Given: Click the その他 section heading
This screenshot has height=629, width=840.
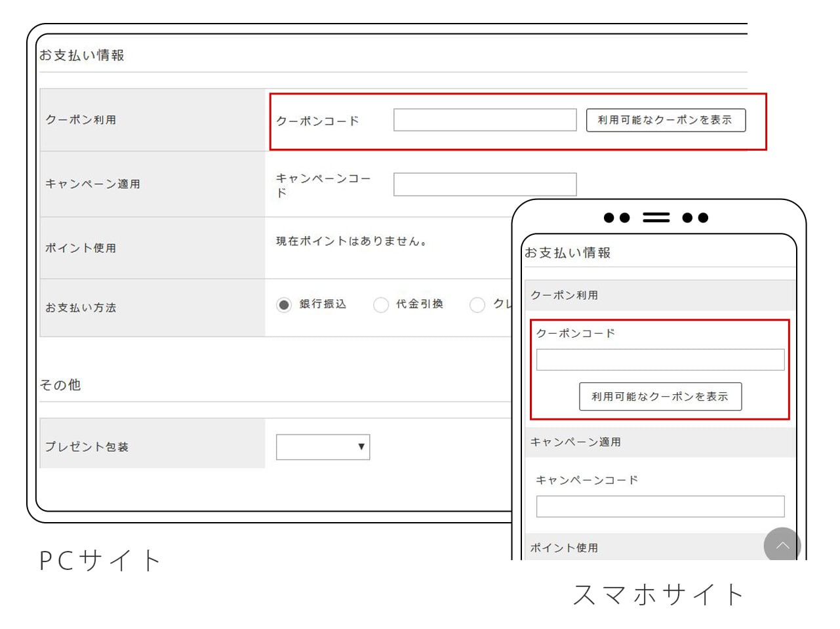Looking at the screenshot, I should pos(60,385).
